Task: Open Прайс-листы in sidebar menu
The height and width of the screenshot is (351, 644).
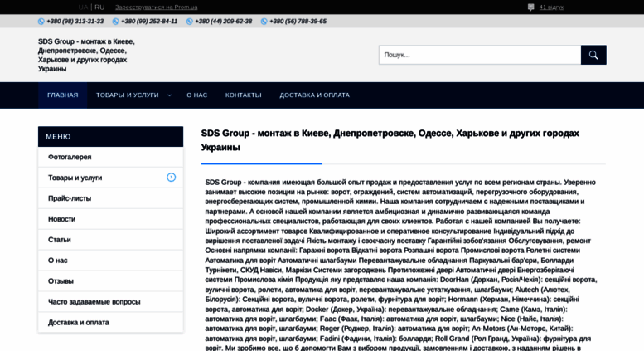Action: tap(110, 198)
